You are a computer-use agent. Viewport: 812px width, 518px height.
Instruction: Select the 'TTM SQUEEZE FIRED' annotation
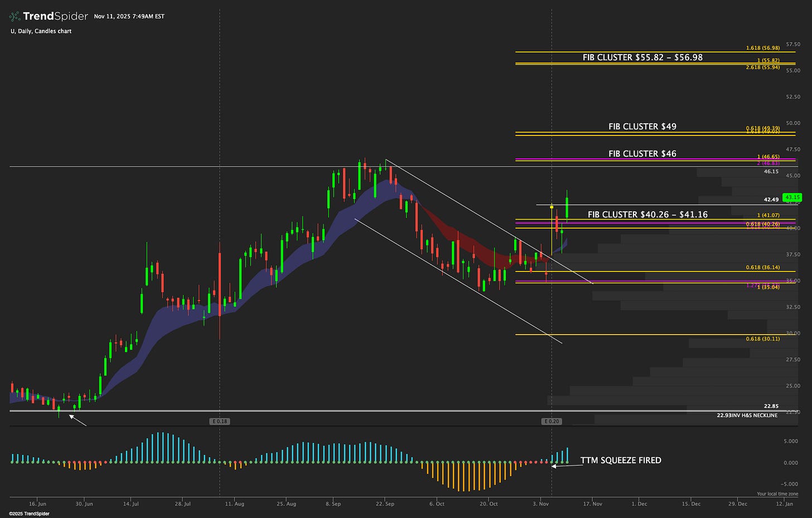tap(621, 461)
